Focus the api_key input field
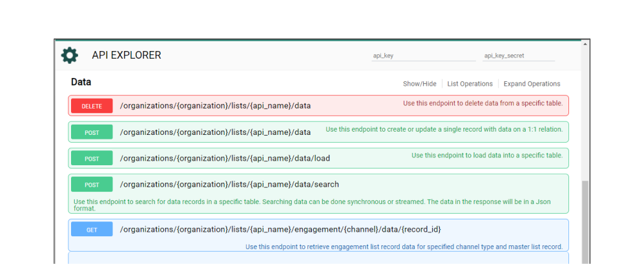Image resolution: width=644 pixels, height=264 pixels. pyautogui.click(x=423, y=56)
